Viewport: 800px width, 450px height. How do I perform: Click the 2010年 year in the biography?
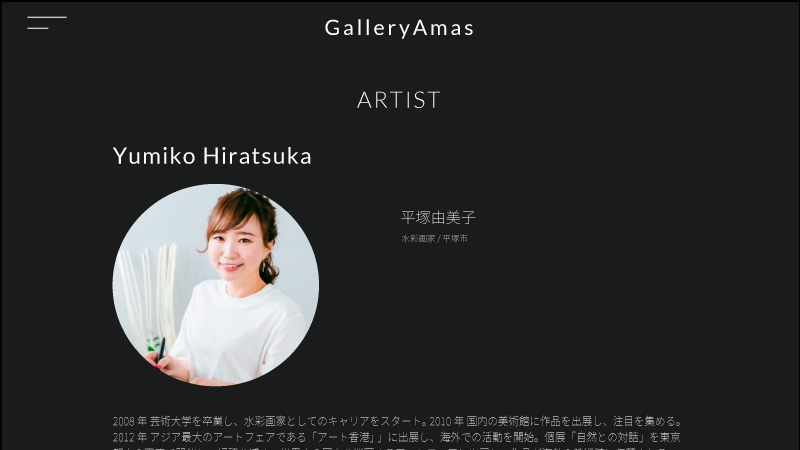click(446, 421)
